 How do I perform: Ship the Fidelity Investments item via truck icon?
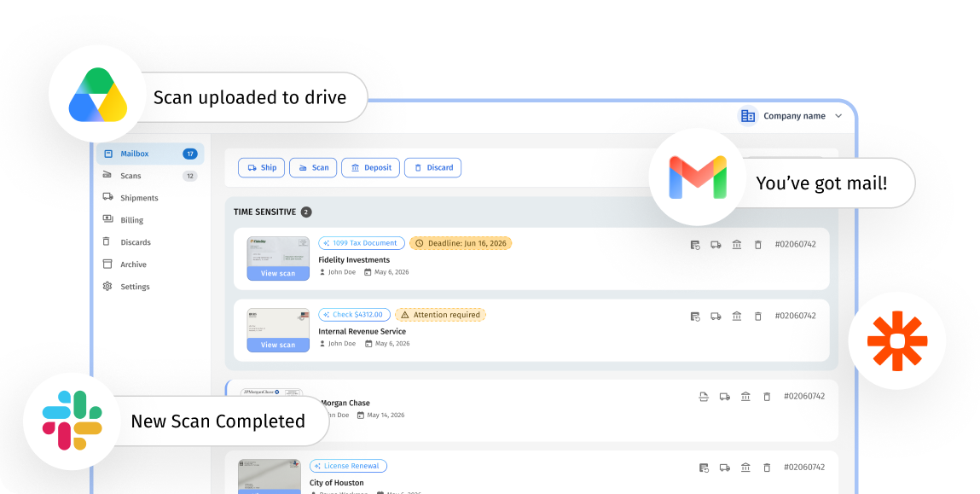pos(716,245)
